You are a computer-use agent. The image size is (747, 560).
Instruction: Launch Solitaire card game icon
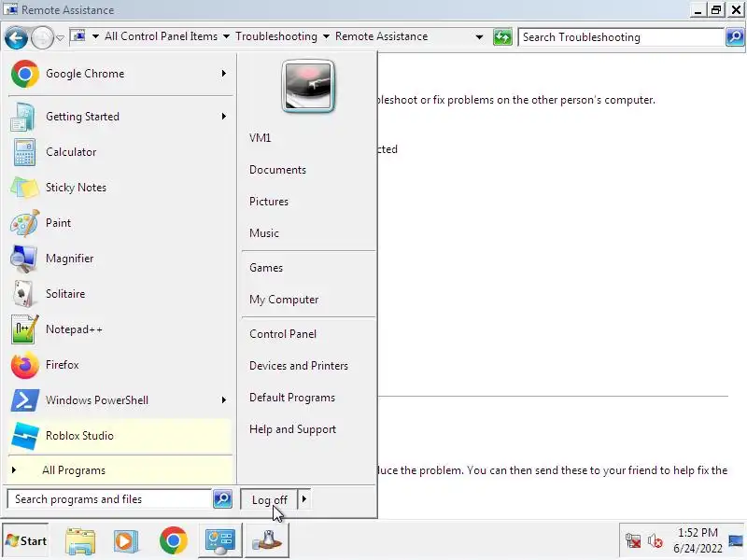(x=22, y=294)
